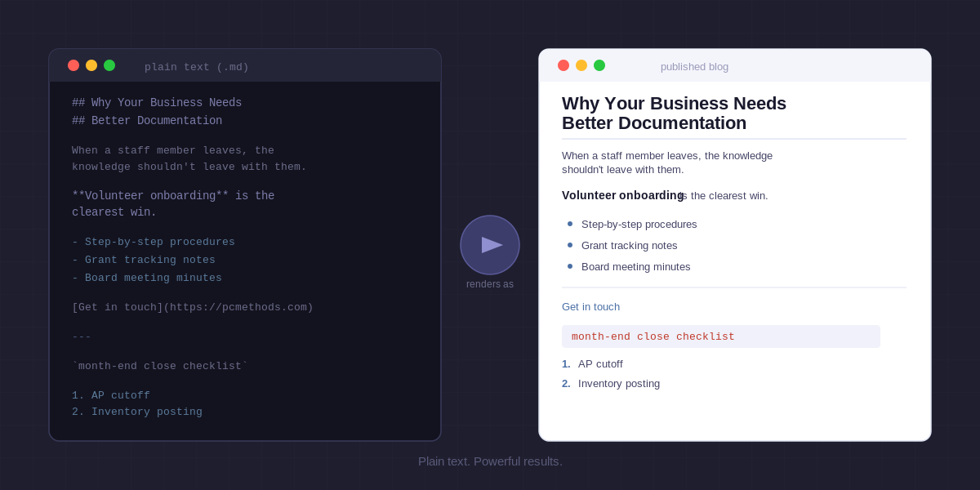This screenshot has height=490, width=980.
Task: Click rendered bullet 'Grant tracking notes'
Action: tap(630, 245)
